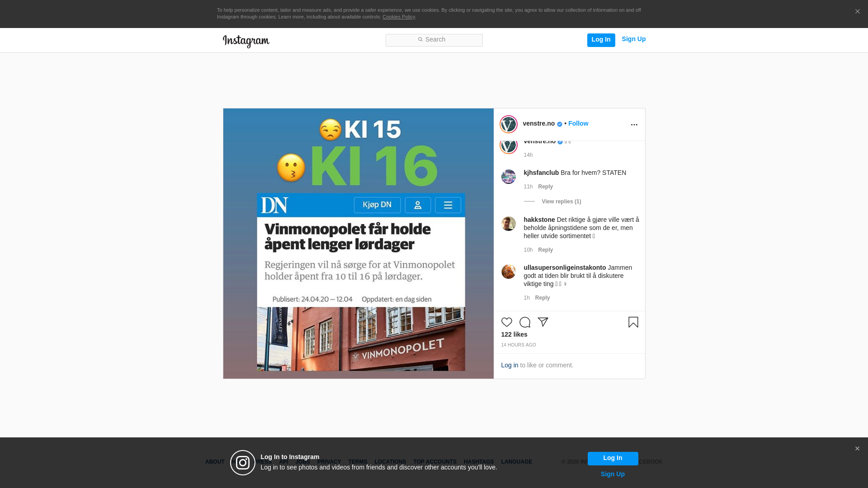Open the venstre.no profile avatar in header
The width and height of the screenshot is (868, 488).
tap(508, 124)
